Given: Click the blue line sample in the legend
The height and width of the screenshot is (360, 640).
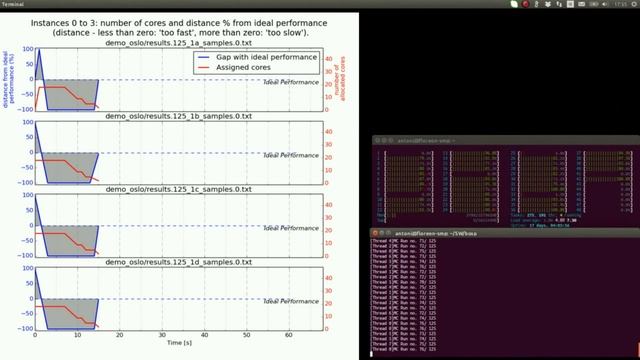Looking at the screenshot, I should click(203, 57).
